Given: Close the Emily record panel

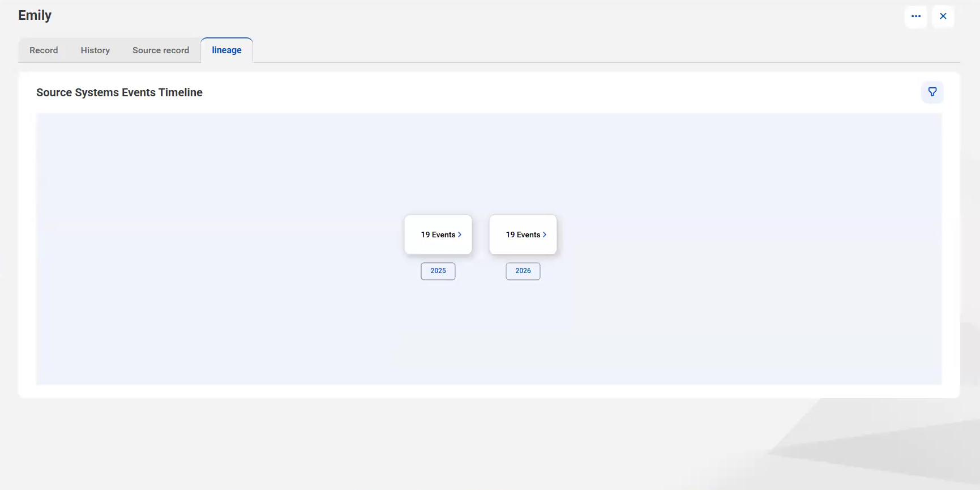Looking at the screenshot, I should point(943,16).
